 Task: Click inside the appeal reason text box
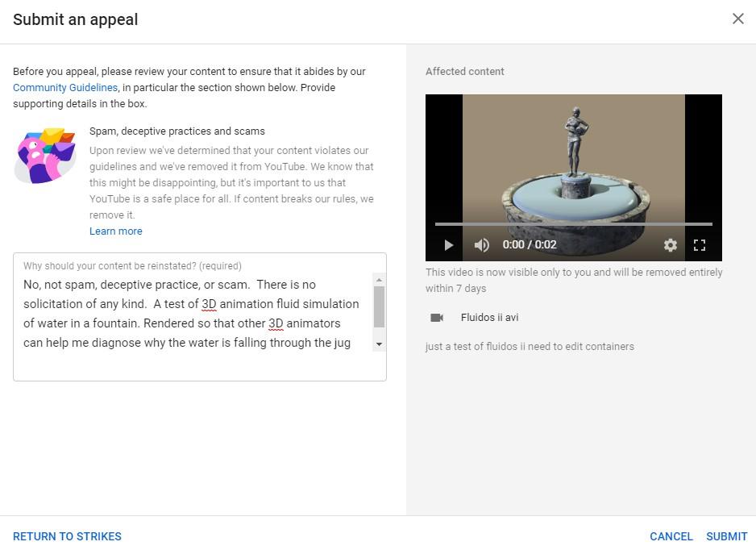click(200, 317)
